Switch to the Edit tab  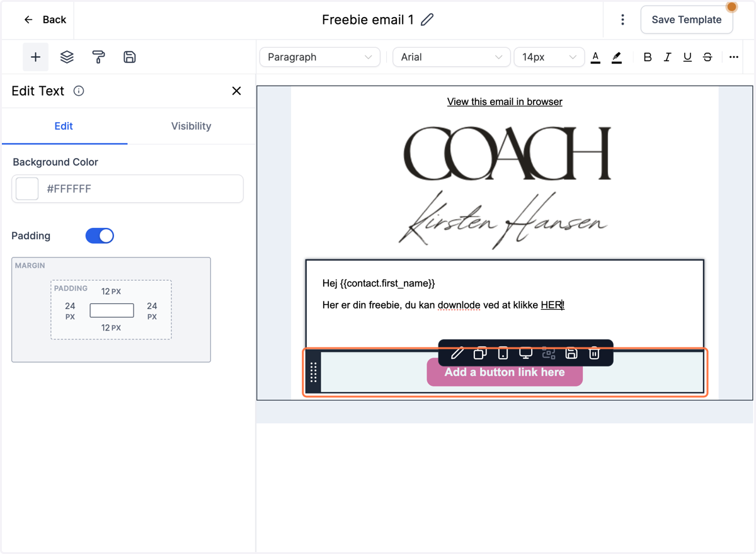[64, 126]
